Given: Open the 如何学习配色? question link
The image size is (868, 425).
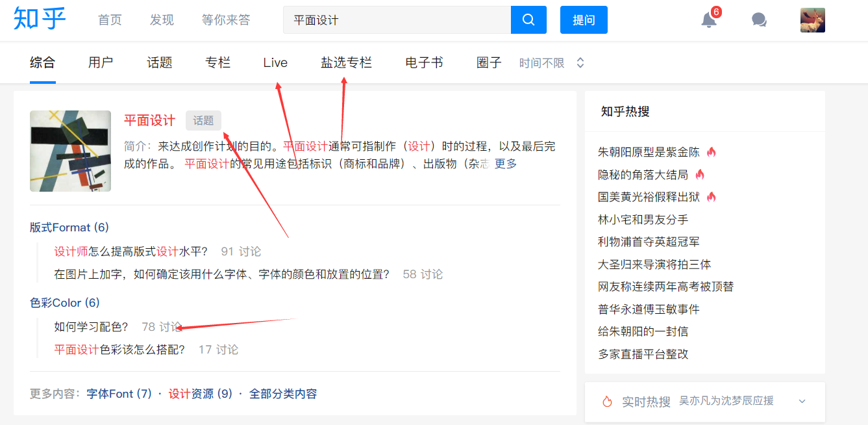Looking at the screenshot, I should point(92,327).
